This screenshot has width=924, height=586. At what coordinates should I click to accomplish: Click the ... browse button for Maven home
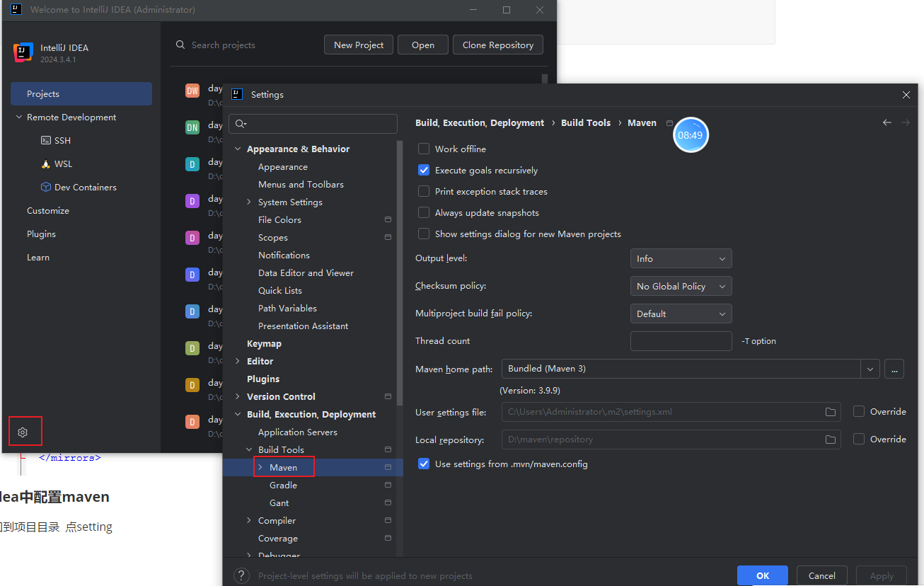point(894,369)
